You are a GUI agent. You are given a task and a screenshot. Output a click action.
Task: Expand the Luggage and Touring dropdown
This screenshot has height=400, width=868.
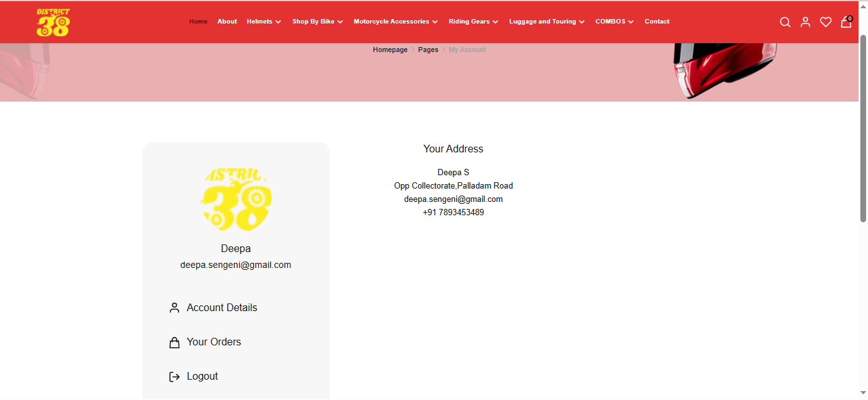[x=546, y=22]
